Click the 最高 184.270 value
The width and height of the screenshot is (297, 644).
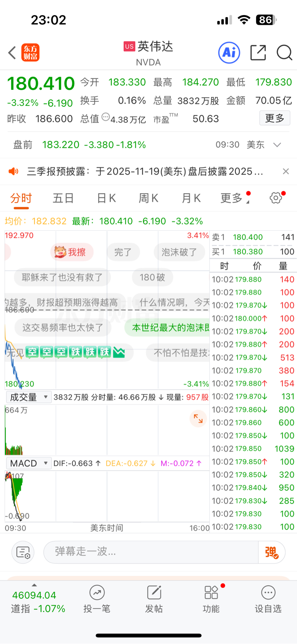coord(200,82)
